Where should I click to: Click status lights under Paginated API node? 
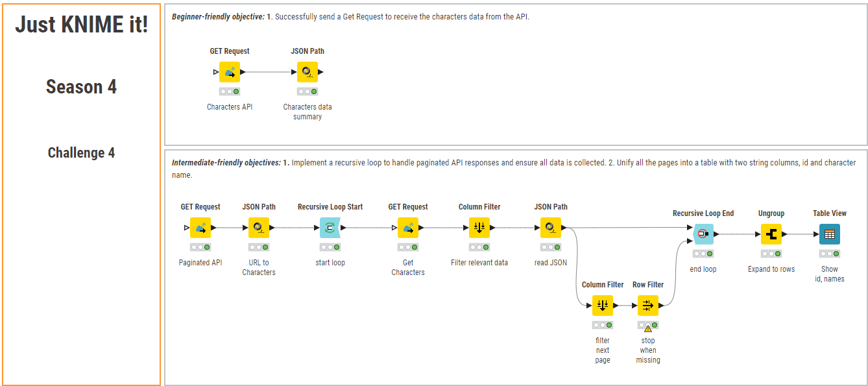(x=200, y=247)
